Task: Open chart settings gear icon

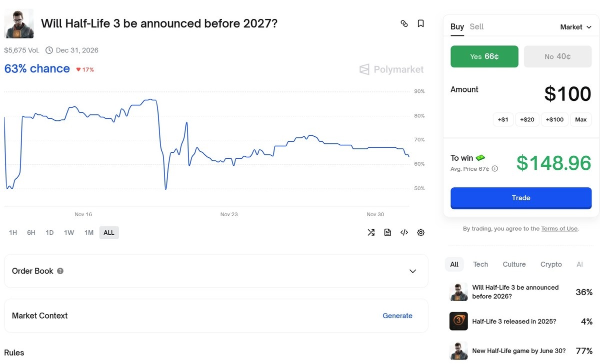Action: [420, 232]
